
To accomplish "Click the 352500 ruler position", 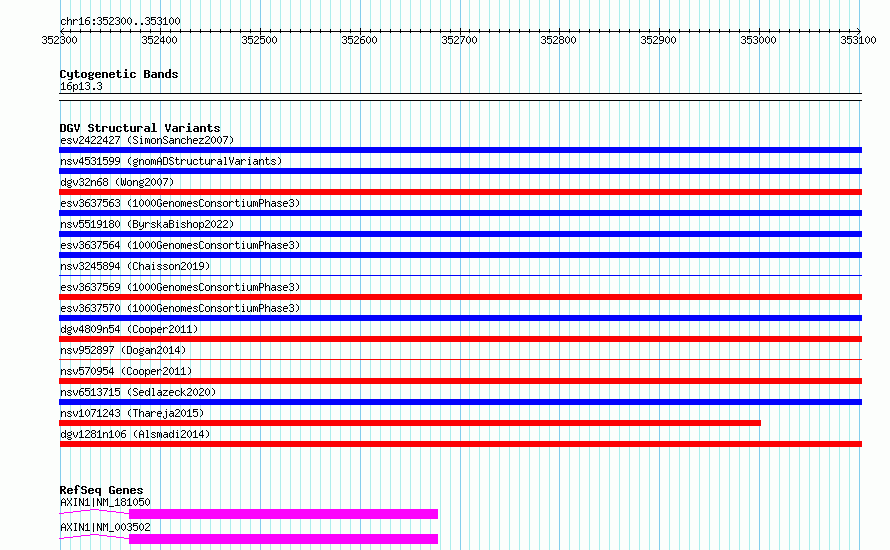I will [x=259, y=40].
